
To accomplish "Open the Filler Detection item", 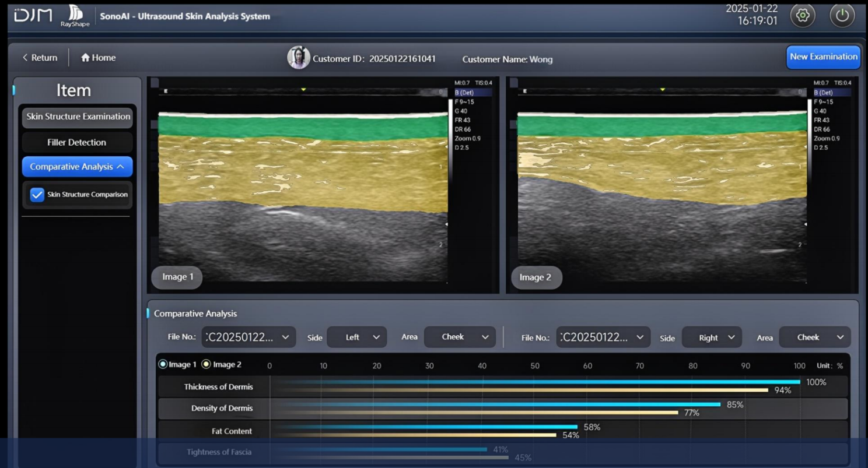I will coord(77,142).
